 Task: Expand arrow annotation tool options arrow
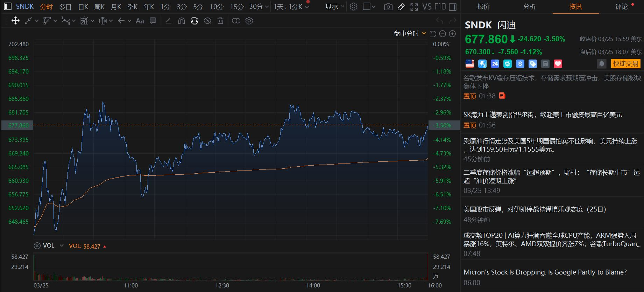point(129,21)
